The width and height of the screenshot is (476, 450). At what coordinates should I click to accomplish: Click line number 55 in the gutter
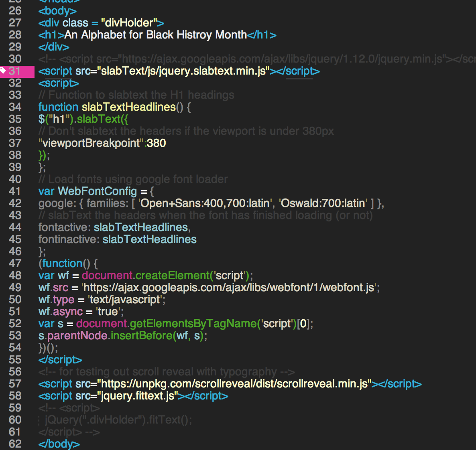pyautogui.click(x=15, y=360)
